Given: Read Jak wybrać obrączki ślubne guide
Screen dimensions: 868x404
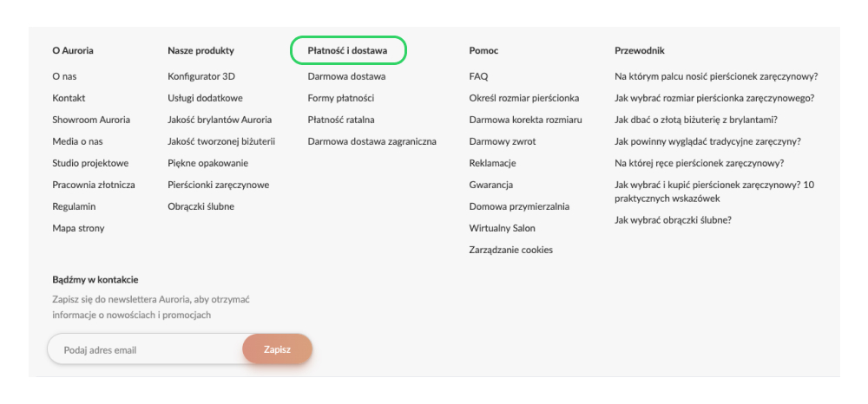Looking at the screenshot, I should (x=673, y=219).
